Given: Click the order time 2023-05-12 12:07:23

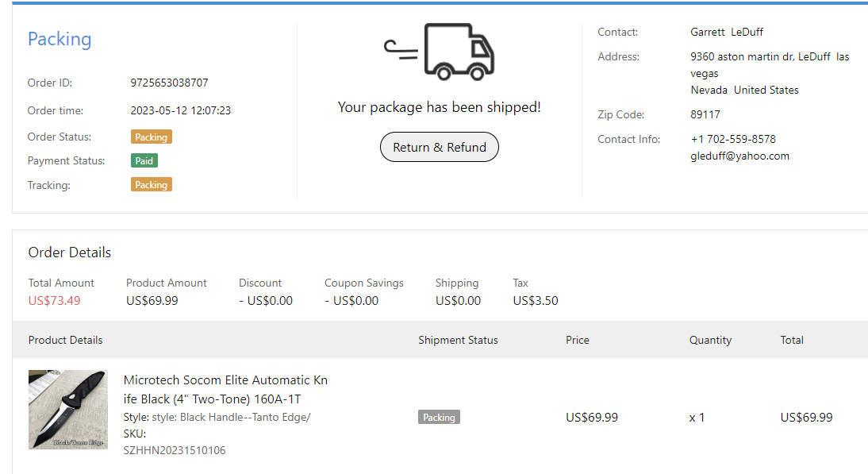Looking at the screenshot, I should (180, 110).
